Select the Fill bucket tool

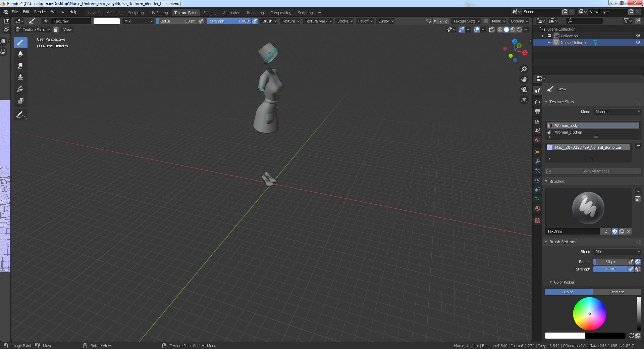click(x=20, y=89)
